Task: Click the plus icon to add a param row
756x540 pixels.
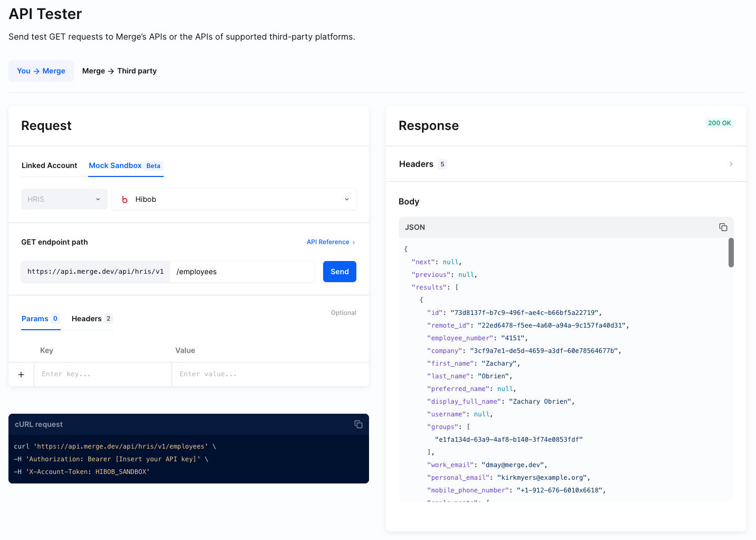Action: (21, 375)
